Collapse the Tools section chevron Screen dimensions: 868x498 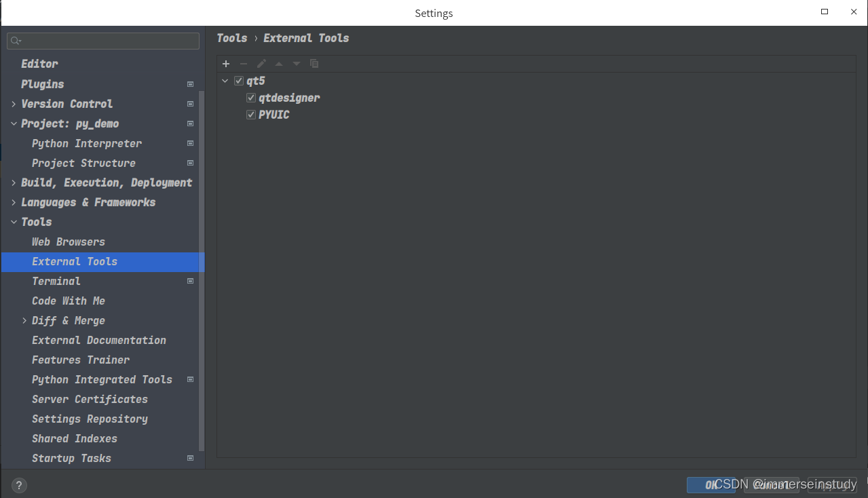tap(14, 222)
